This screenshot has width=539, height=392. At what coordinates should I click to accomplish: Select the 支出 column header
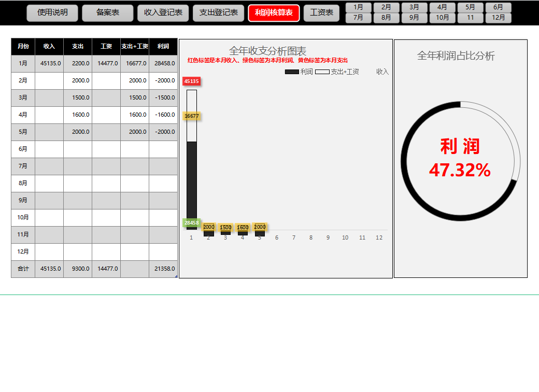(x=78, y=47)
